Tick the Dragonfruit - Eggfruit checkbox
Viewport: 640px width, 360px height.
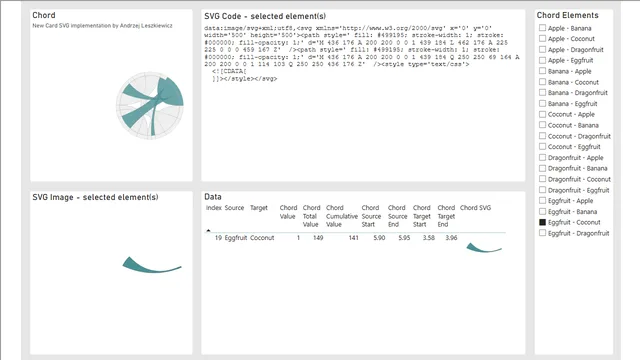tap(542, 190)
